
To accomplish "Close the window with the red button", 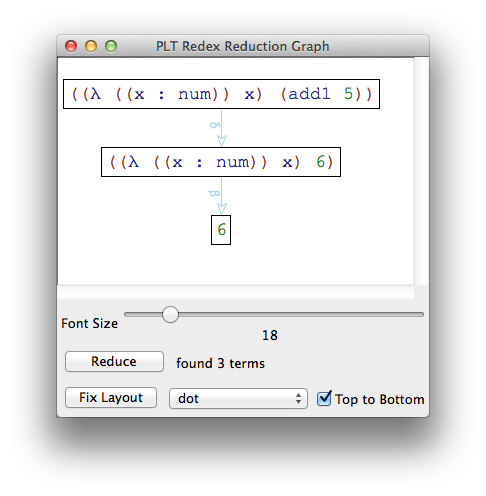I will 71,46.
